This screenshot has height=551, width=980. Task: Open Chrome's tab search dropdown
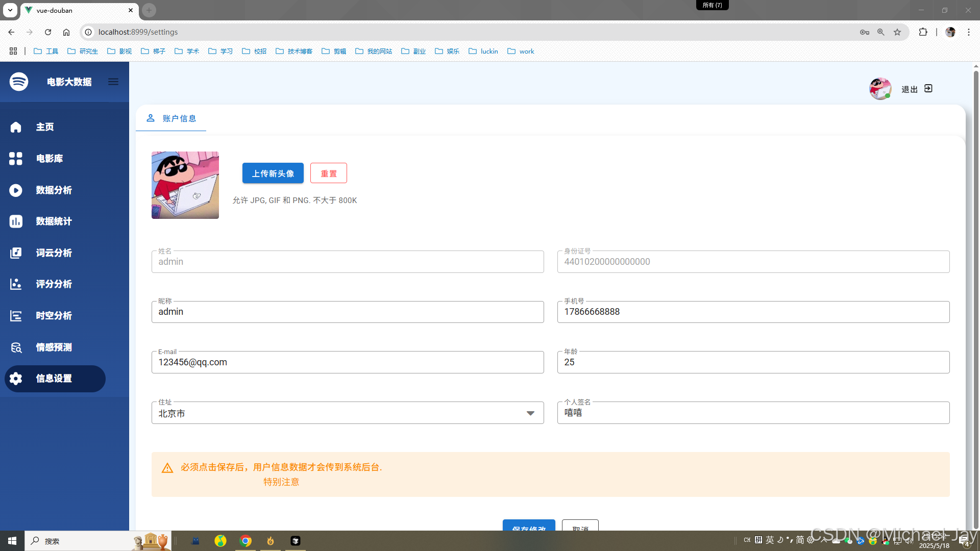point(10,10)
